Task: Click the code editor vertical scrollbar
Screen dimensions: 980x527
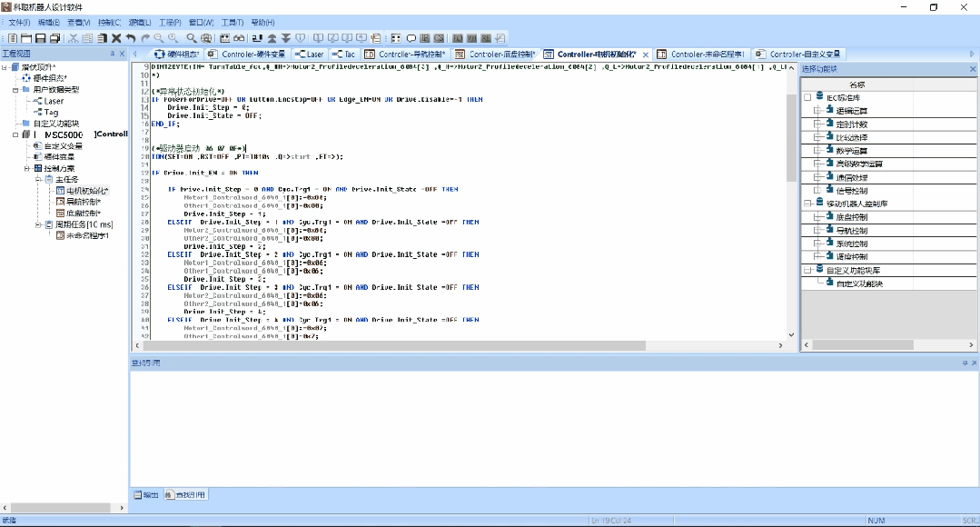Action: (791, 200)
